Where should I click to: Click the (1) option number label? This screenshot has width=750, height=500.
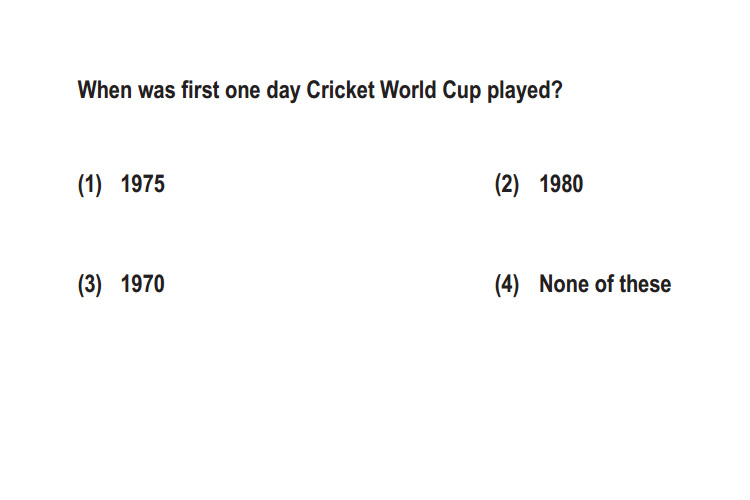tap(90, 185)
